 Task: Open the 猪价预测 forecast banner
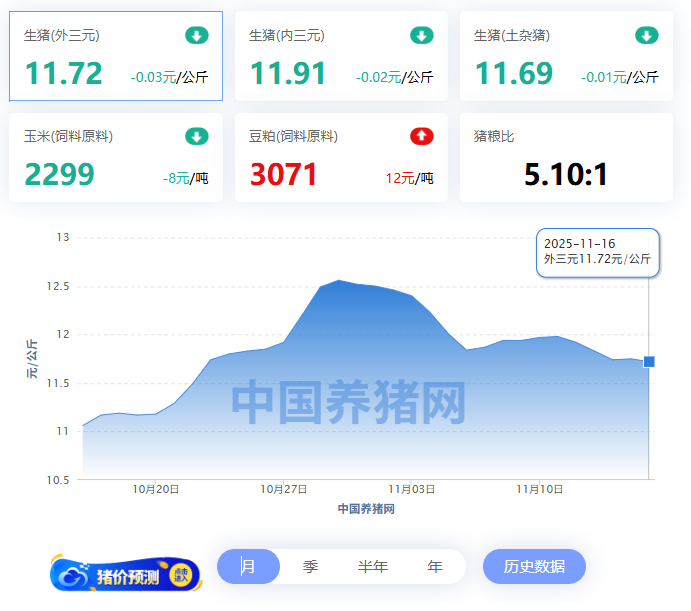(x=126, y=575)
